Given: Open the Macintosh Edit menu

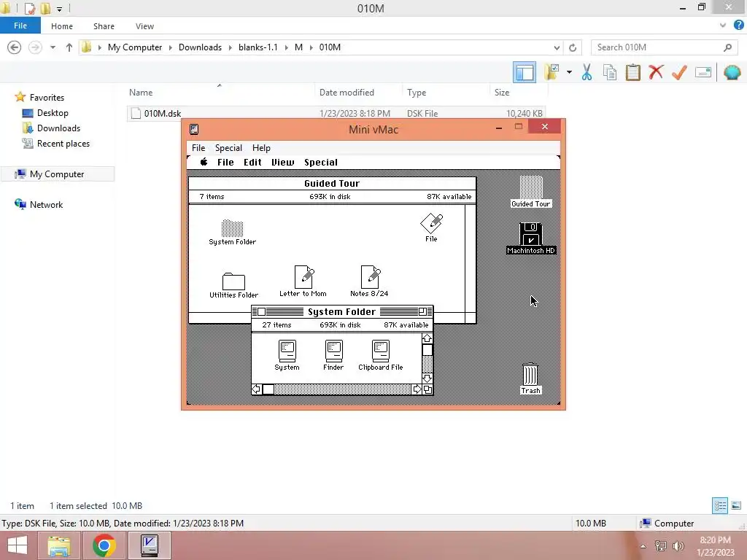Looking at the screenshot, I should tap(252, 163).
